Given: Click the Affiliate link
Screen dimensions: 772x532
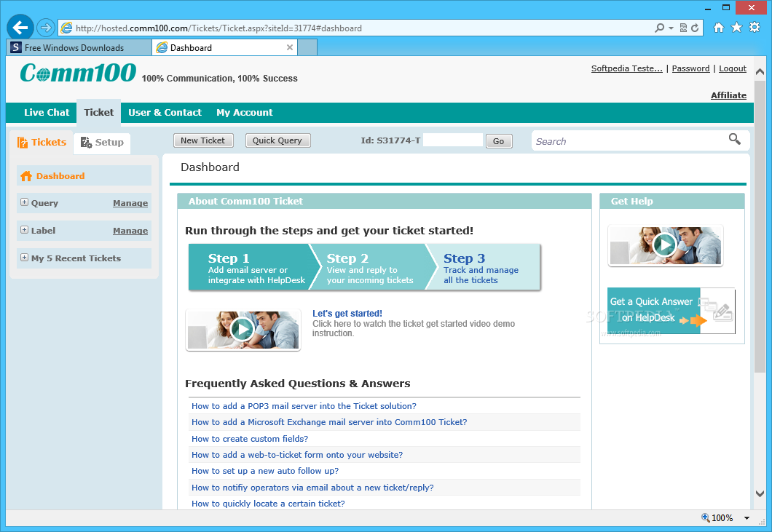Looking at the screenshot, I should point(728,95).
